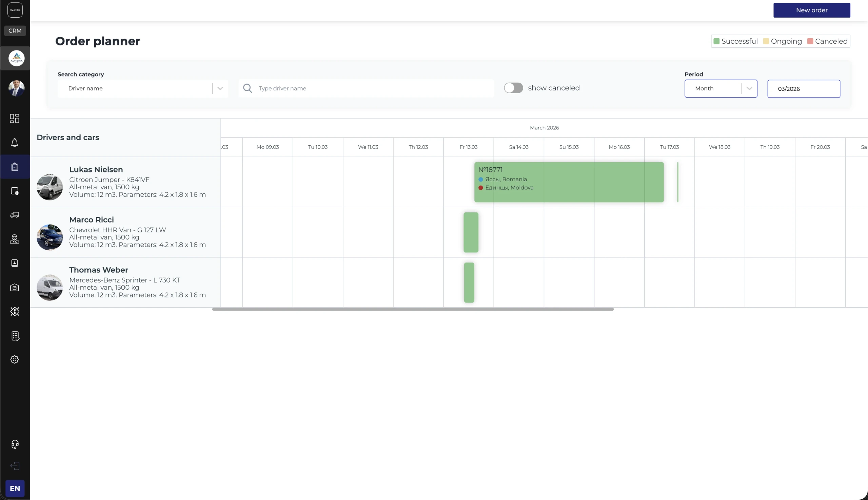
Task: Toggle the show canceled switch
Action: coord(513,88)
